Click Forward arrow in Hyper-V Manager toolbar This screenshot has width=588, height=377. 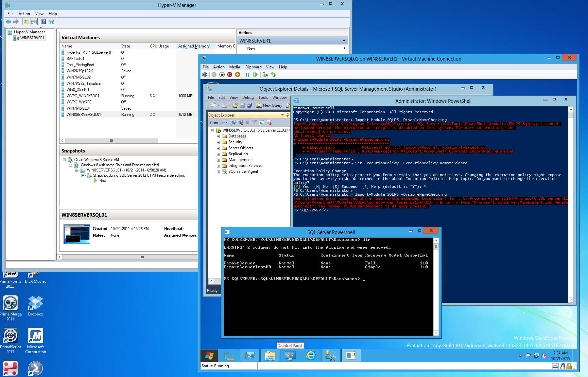(x=16, y=22)
